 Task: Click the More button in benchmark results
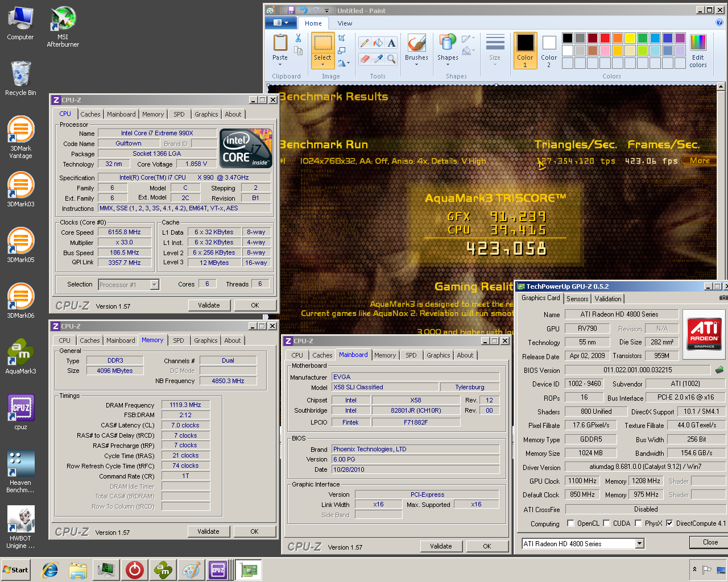click(x=700, y=161)
